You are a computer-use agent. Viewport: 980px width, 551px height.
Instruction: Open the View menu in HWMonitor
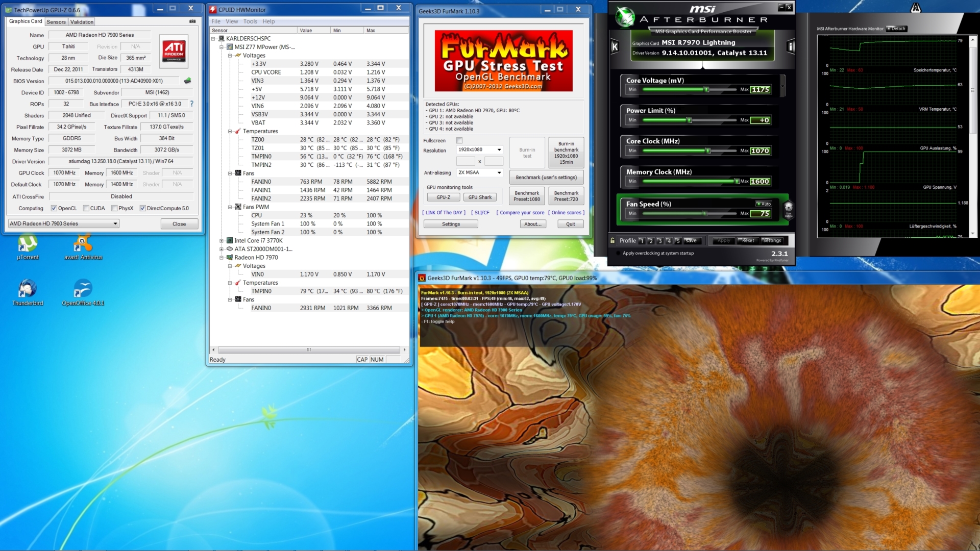[x=232, y=21]
